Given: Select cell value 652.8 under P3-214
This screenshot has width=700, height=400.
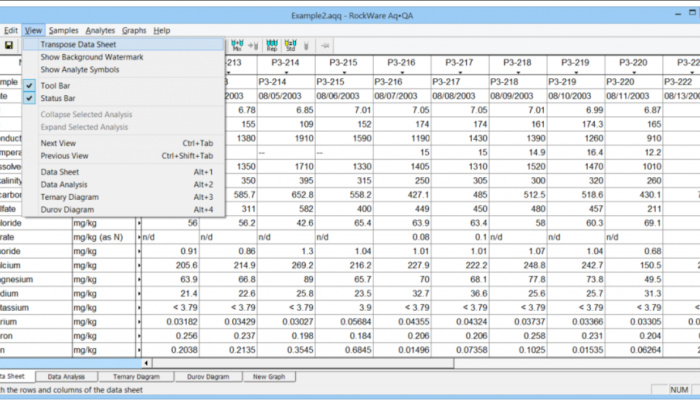Looking at the screenshot, I should point(286,195).
